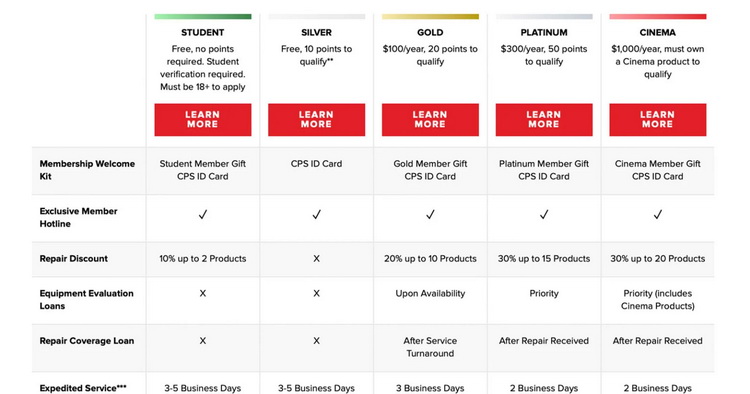Click the Cinema hotline checkmark

tap(658, 215)
